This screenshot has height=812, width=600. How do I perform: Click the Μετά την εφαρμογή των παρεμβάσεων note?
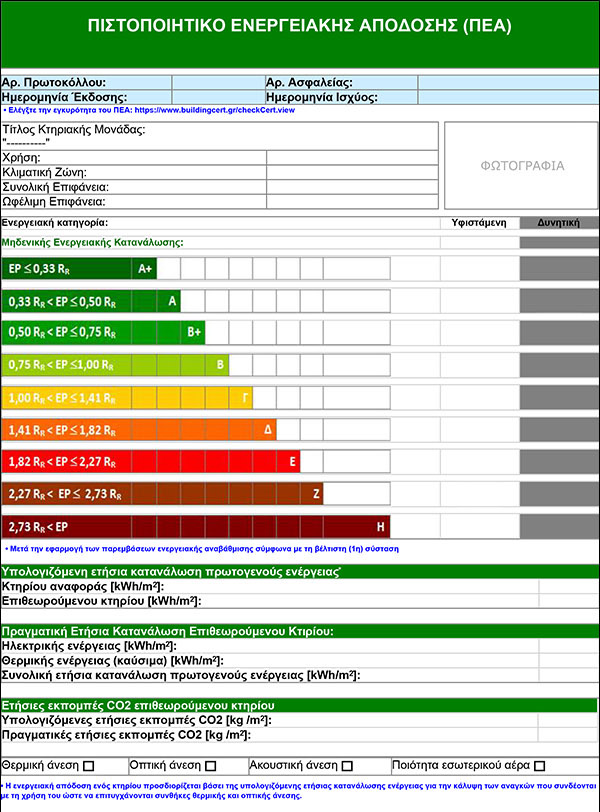click(x=202, y=549)
